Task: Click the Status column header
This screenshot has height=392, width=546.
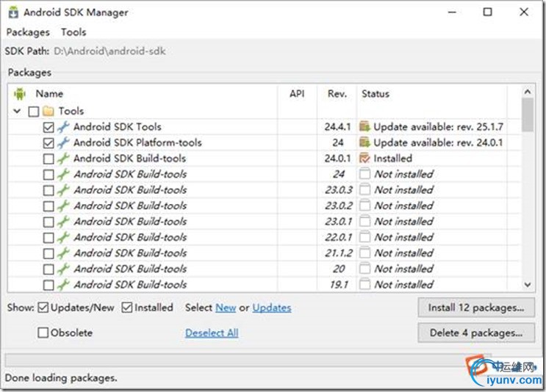Action: 376,94
